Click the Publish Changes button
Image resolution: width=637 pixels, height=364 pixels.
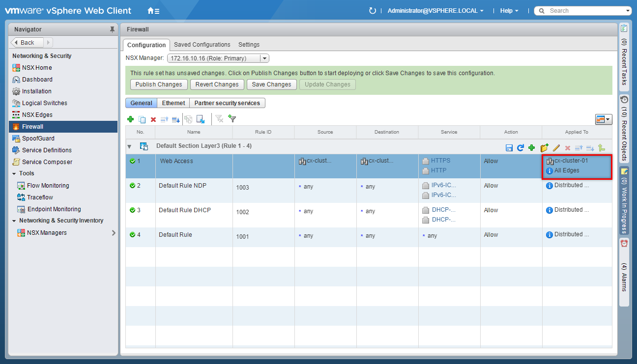click(x=159, y=84)
